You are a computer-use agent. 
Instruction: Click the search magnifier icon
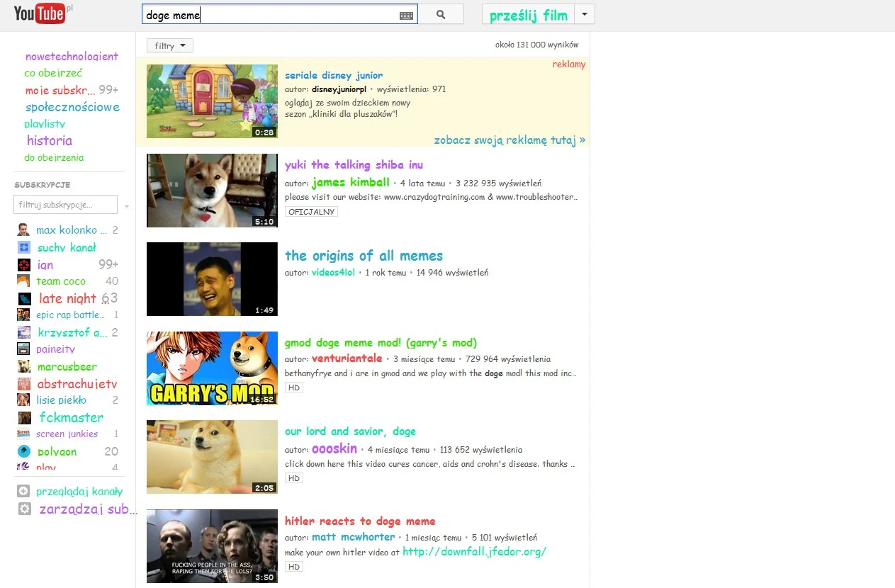[x=441, y=13]
